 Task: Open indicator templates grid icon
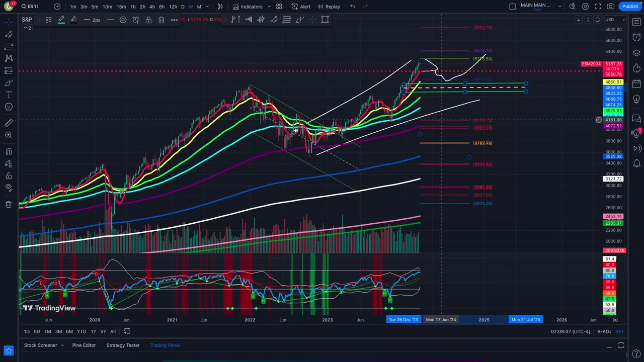click(279, 7)
